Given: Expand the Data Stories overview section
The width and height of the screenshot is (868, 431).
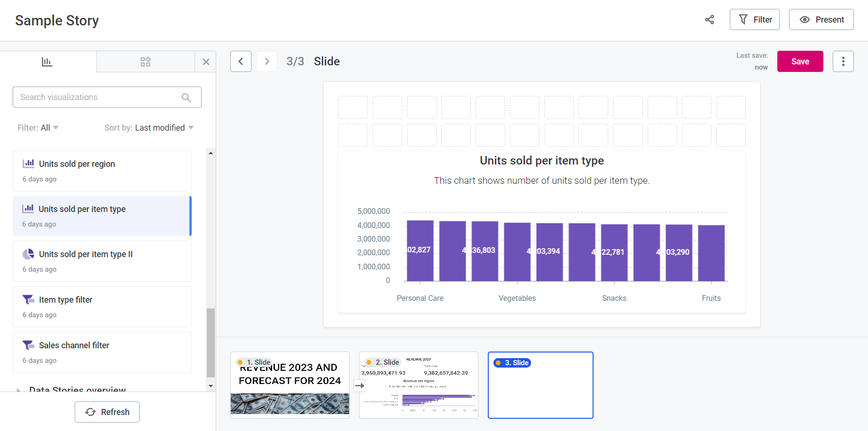Looking at the screenshot, I should point(19,390).
